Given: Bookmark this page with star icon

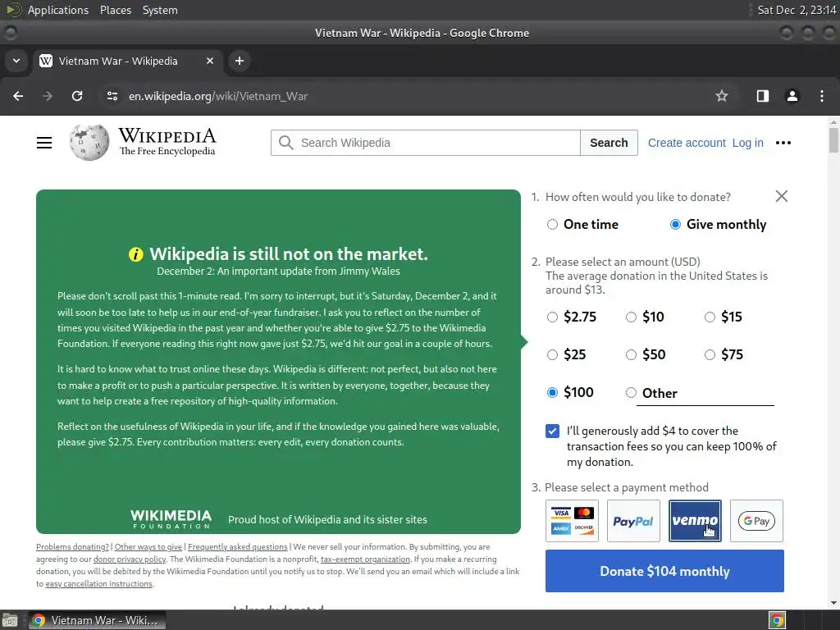Looking at the screenshot, I should tap(722, 96).
